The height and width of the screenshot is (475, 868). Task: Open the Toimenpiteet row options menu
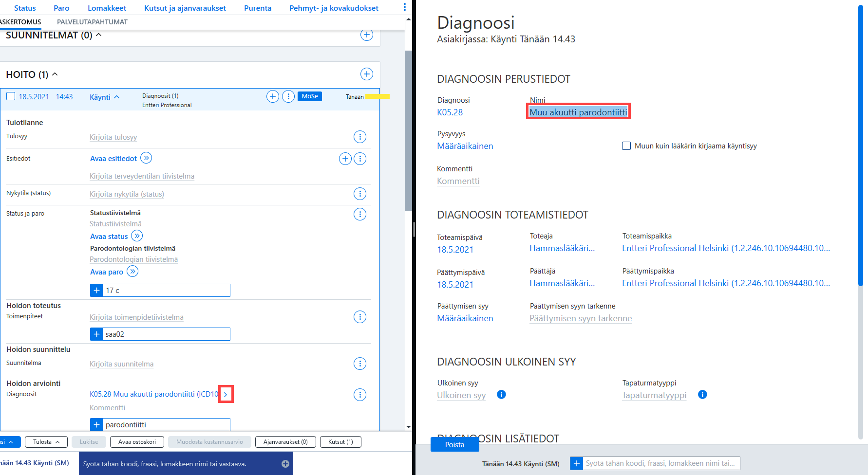click(360, 317)
